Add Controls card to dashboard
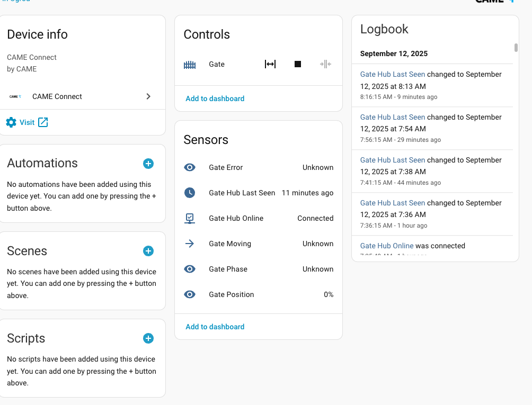This screenshot has width=532, height=405. [215, 98]
